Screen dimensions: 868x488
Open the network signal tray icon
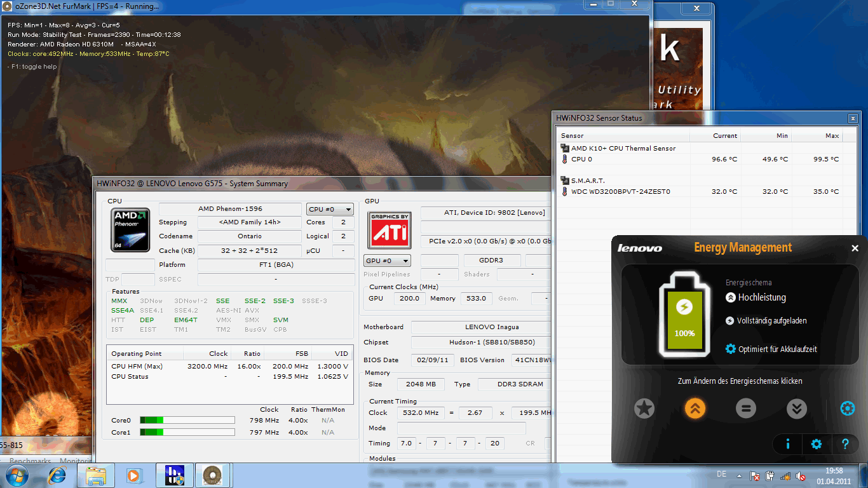click(785, 475)
